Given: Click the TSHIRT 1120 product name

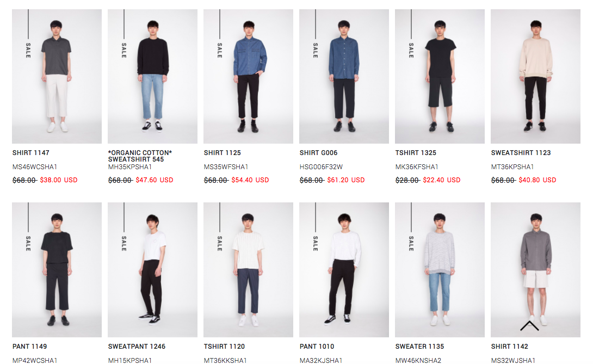Looking at the screenshot, I should [x=224, y=347].
